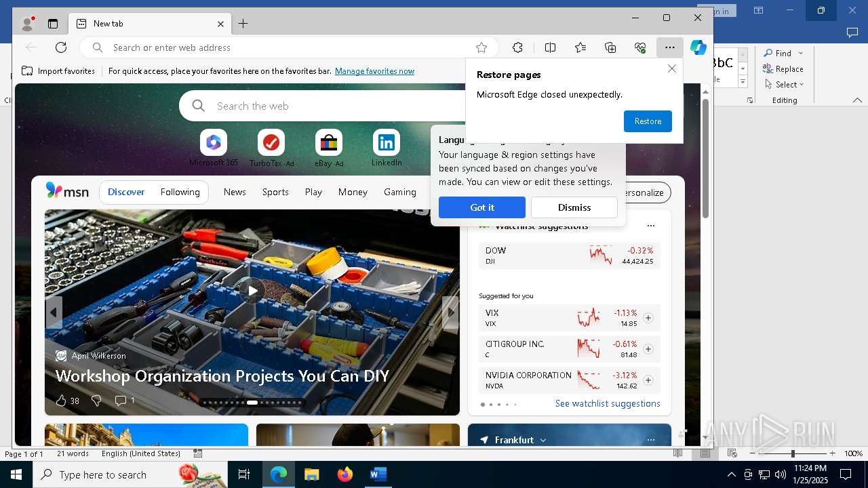Add Citigroup Inc. to watchlist
The height and width of the screenshot is (488, 868).
(x=648, y=349)
